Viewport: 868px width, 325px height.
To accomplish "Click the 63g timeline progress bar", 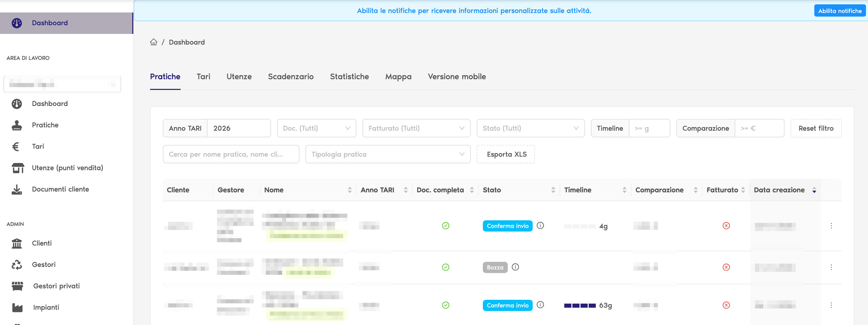I will pos(580,305).
